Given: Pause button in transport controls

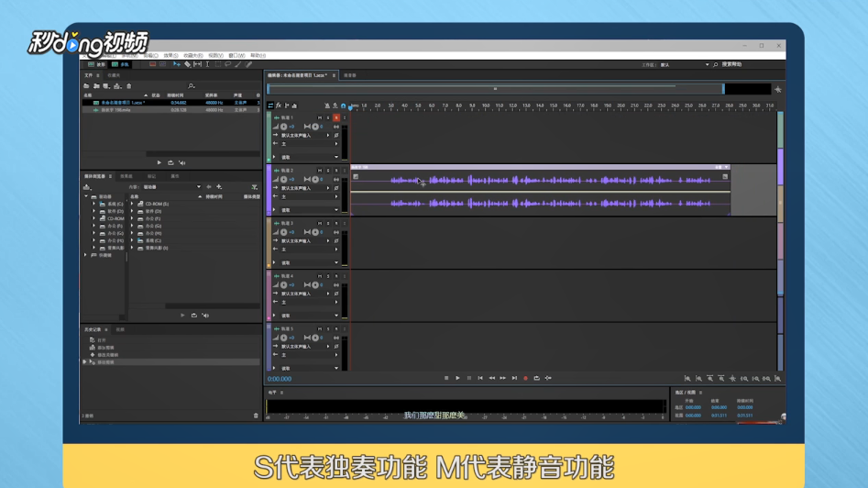Looking at the screenshot, I should pyautogui.click(x=469, y=378).
